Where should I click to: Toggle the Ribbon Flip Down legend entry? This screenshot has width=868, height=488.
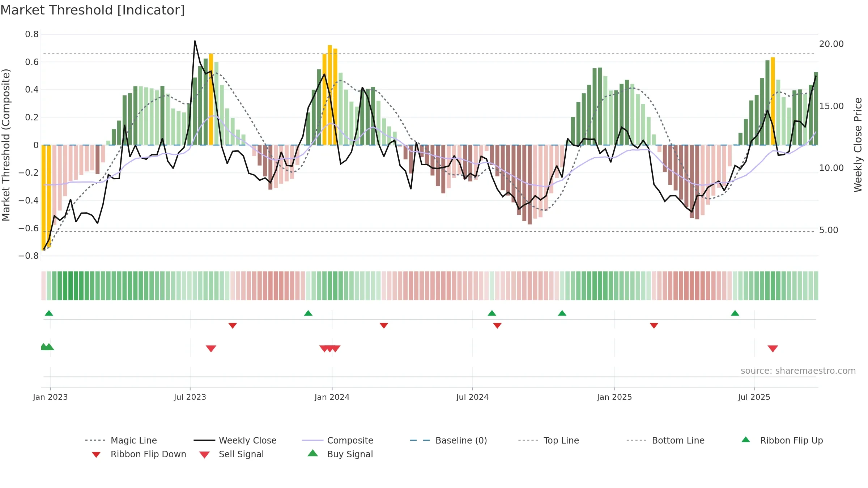coord(139,454)
